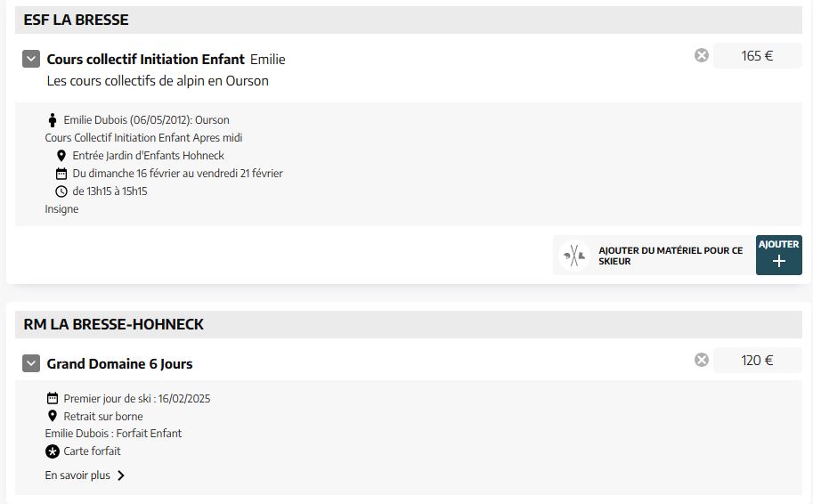Select the 120 € price field
The width and height of the screenshot is (813, 504).
tap(758, 361)
